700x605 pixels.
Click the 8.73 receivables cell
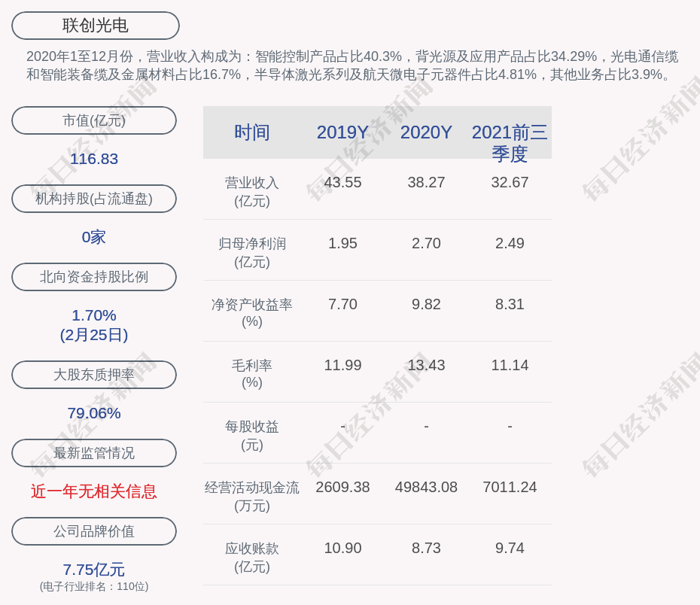tap(426, 548)
